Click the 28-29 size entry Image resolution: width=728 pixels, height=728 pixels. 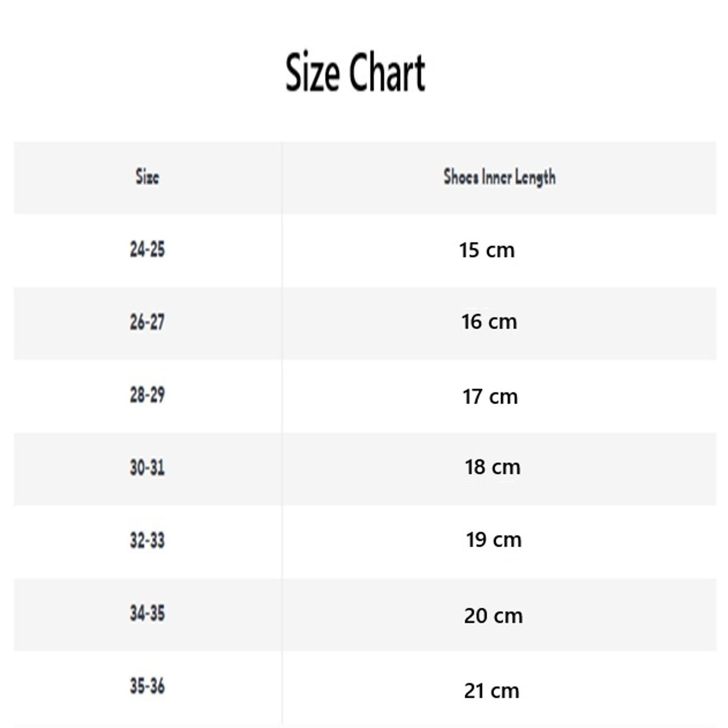[x=147, y=395]
